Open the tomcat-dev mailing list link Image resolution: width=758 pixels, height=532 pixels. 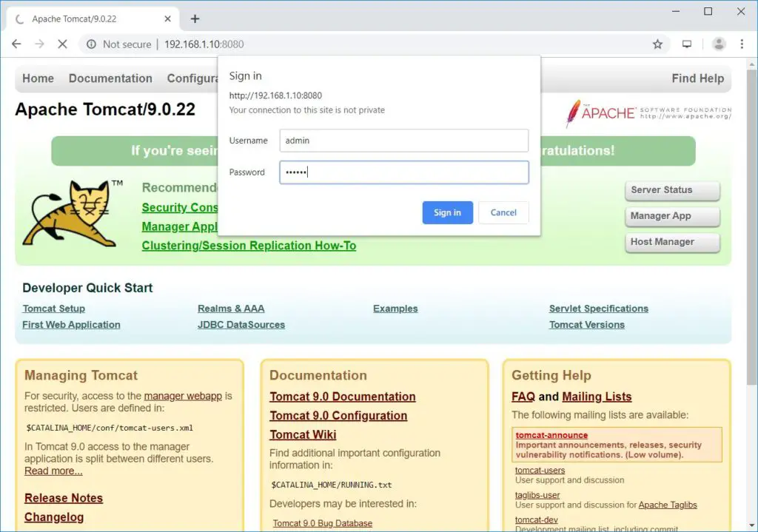pyautogui.click(x=537, y=520)
